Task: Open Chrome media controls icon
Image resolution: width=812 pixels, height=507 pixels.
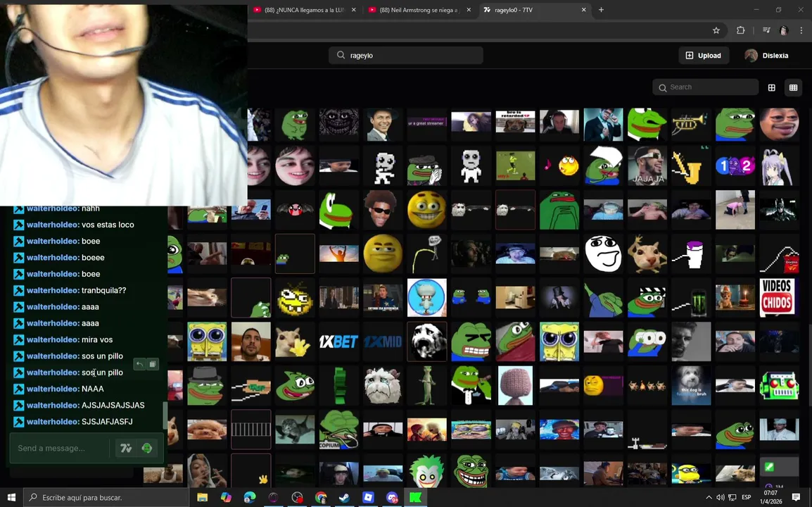Action: (x=766, y=30)
